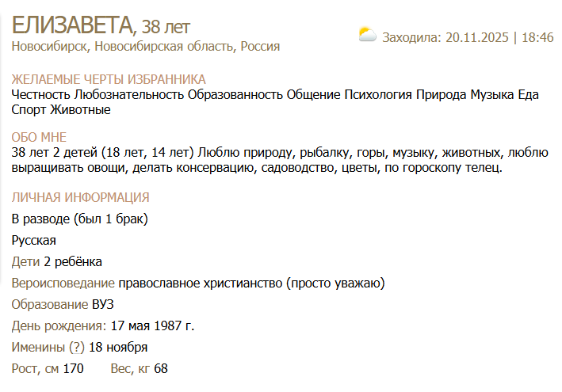Click the Образование ВУЗ value

(x=103, y=304)
